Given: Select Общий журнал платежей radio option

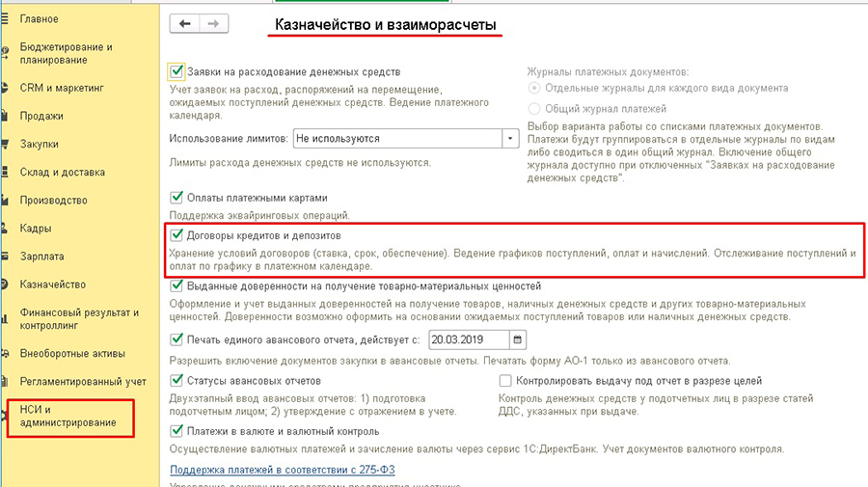Looking at the screenshot, I should (534, 109).
